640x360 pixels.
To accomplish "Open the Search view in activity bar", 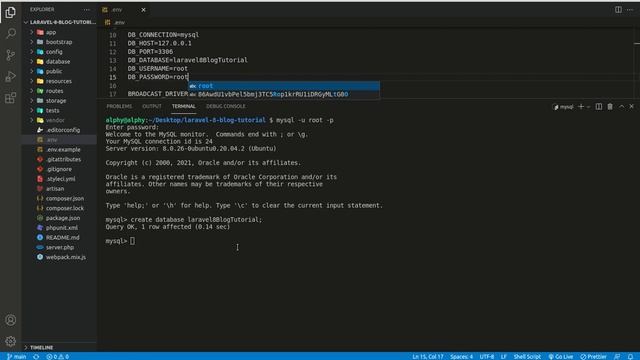I will 11,33.
